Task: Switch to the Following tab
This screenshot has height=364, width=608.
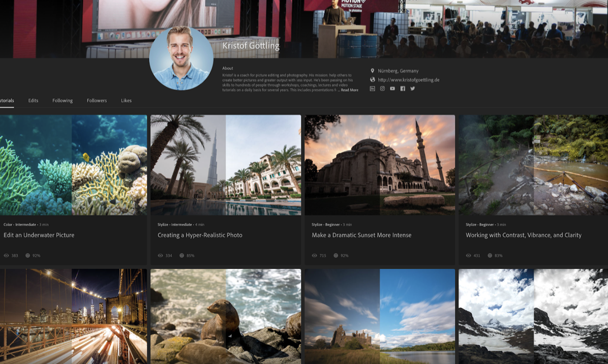Action: [x=63, y=101]
